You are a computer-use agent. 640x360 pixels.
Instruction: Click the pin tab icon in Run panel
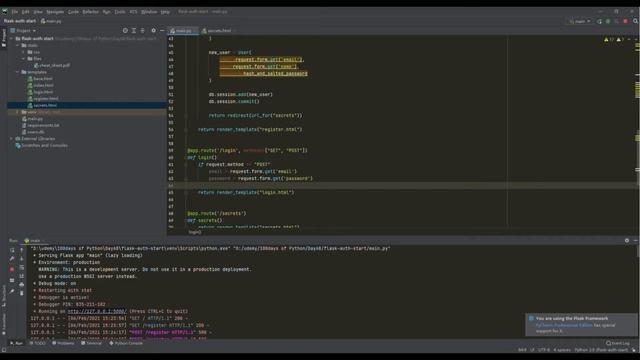point(12,291)
